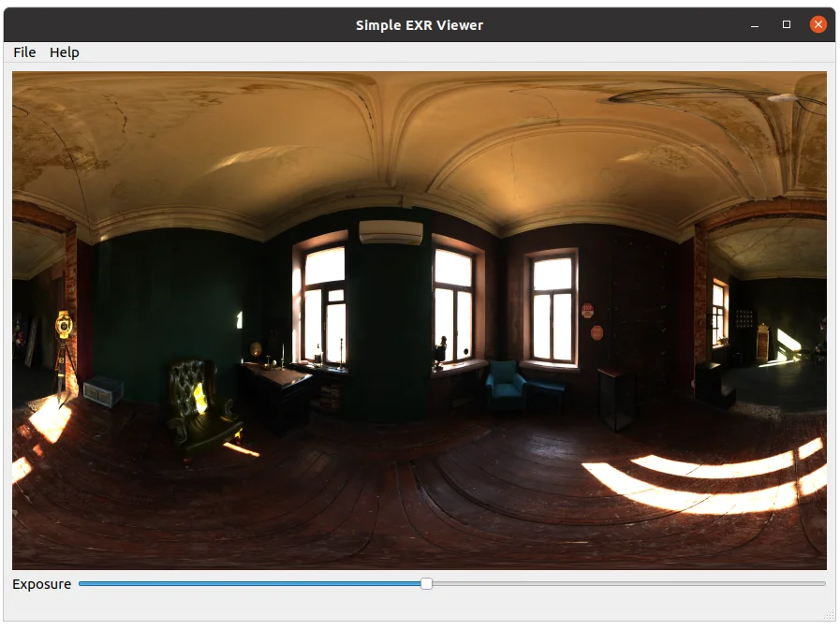
Task: Click the blue armchair in the panorama
Action: click(506, 384)
